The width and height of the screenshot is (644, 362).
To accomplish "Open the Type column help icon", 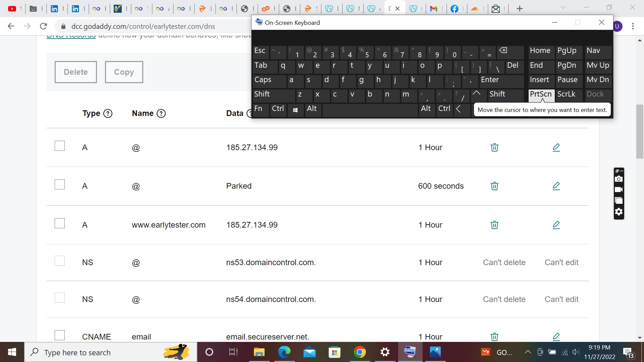I will tap(108, 114).
